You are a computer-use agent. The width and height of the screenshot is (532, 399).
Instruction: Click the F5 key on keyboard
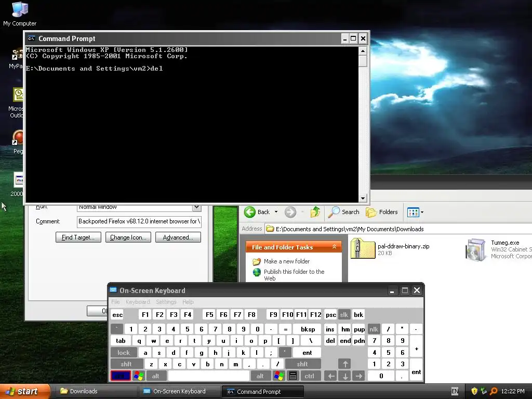pyautogui.click(x=209, y=314)
